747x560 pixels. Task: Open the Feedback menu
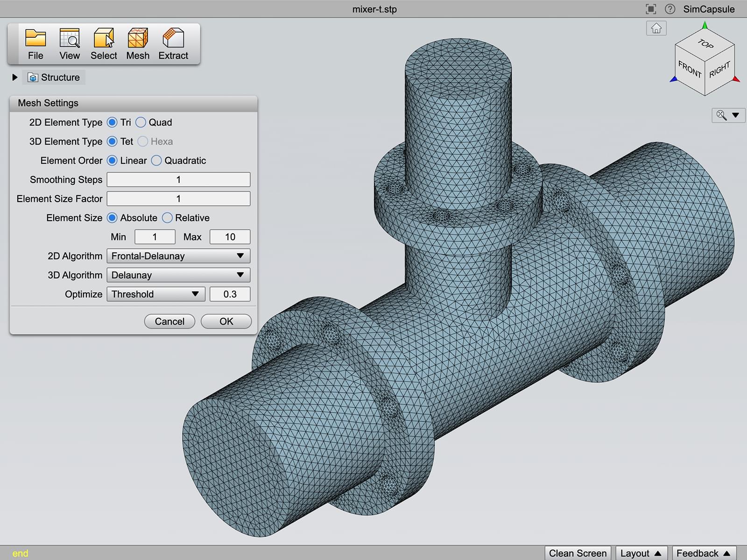704,553
